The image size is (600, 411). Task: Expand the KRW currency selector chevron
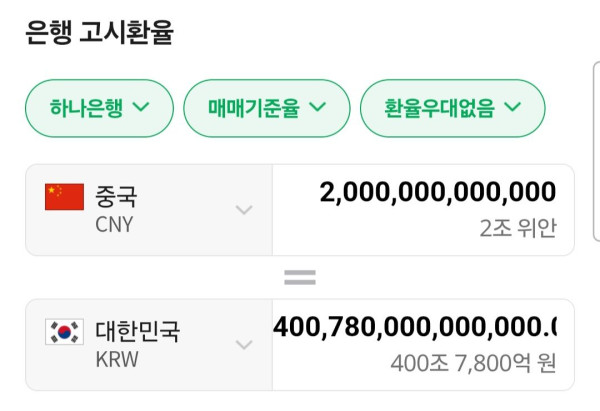click(244, 344)
